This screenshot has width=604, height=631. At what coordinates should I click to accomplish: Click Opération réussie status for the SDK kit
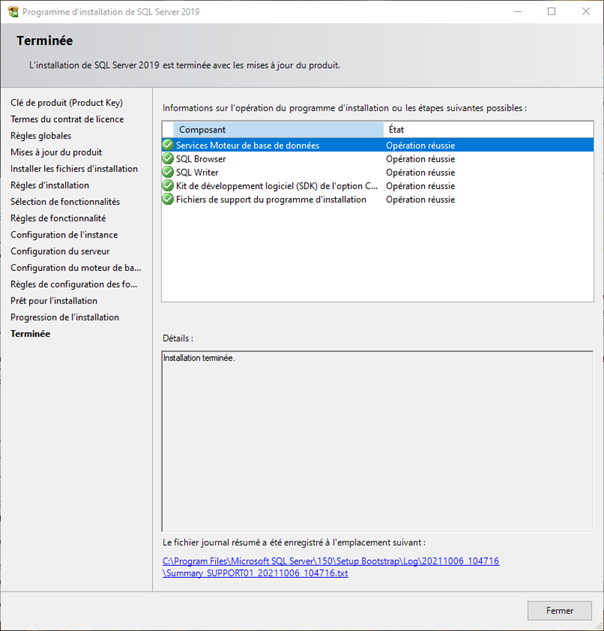click(421, 186)
